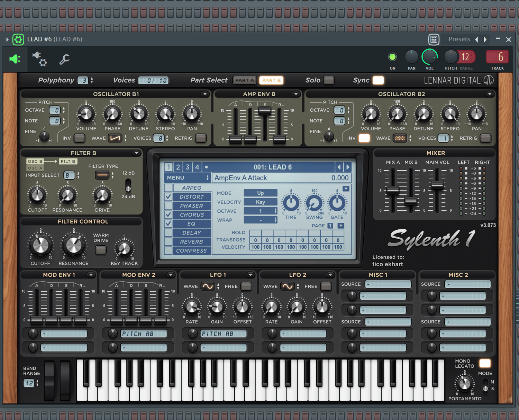The height and width of the screenshot is (420, 519).
Task: Click the arpeggiator GATE knob
Action: pos(337,203)
